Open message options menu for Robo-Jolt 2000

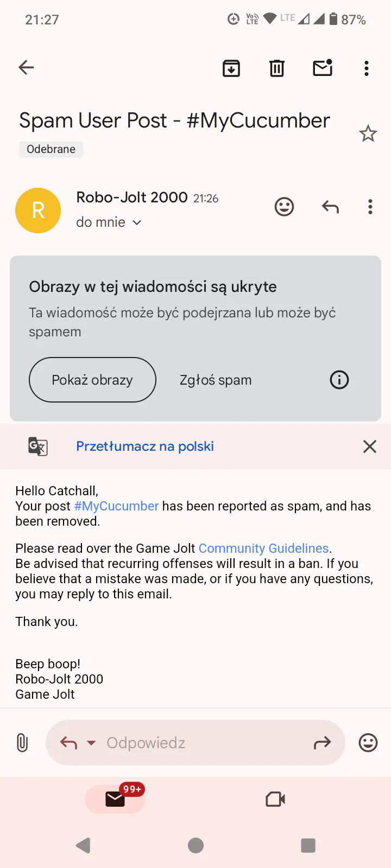370,207
